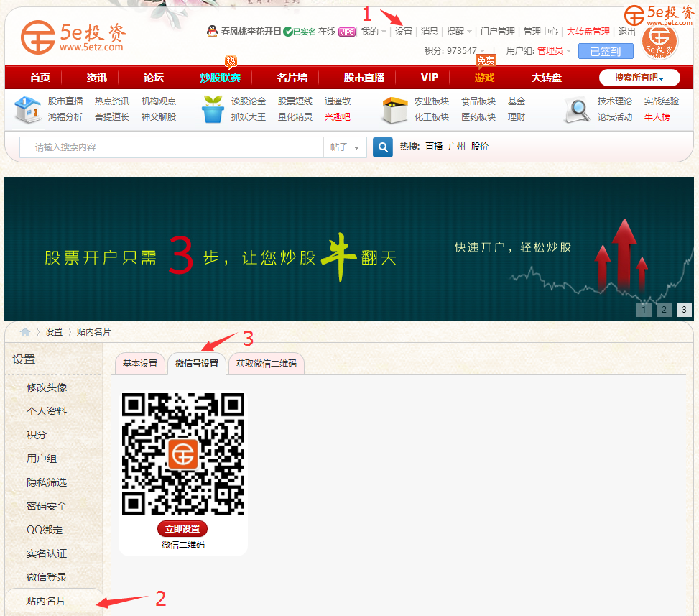Open the 管理中心 link
This screenshot has width=699, height=616.
click(x=541, y=32)
